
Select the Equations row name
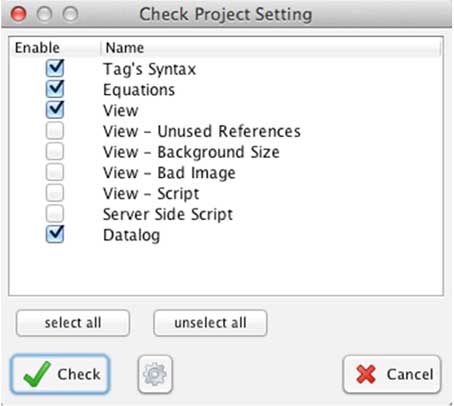coord(139,90)
